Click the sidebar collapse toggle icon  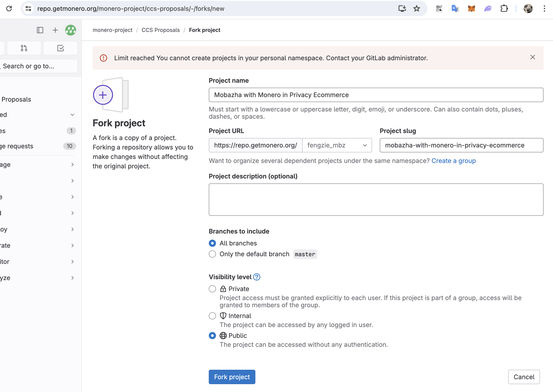click(40, 30)
